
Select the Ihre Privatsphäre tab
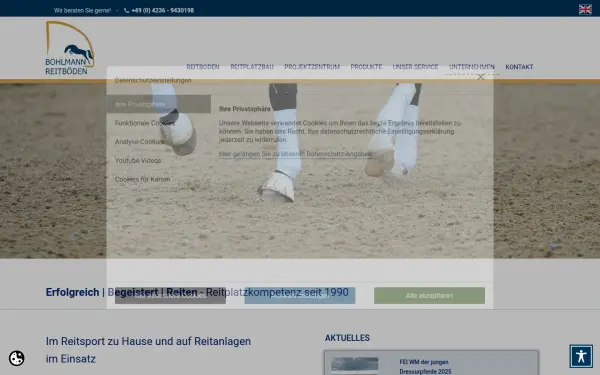click(159, 104)
